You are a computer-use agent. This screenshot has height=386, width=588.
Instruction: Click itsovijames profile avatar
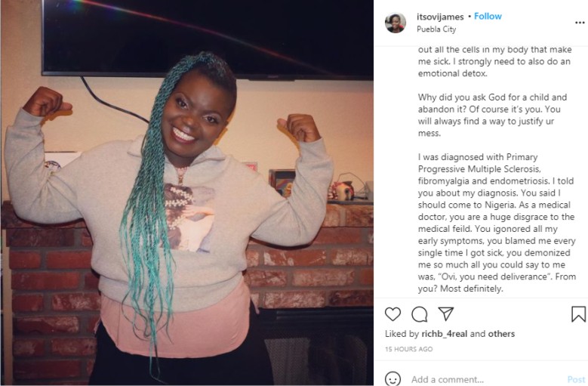coord(396,23)
